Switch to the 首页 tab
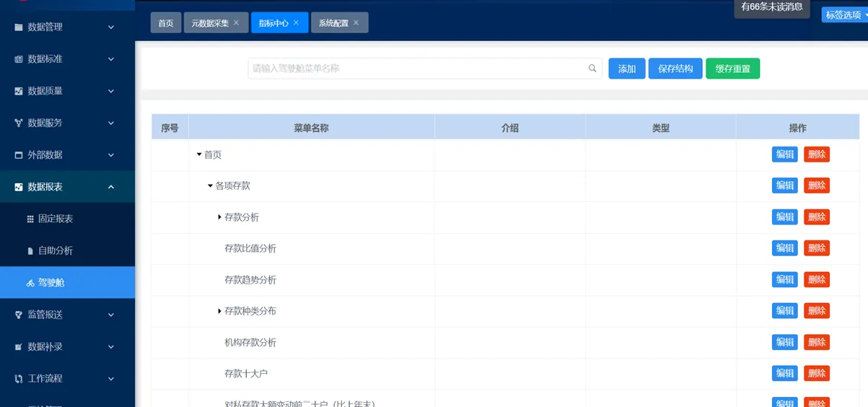The width and height of the screenshot is (868, 407). click(x=166, y=23)
